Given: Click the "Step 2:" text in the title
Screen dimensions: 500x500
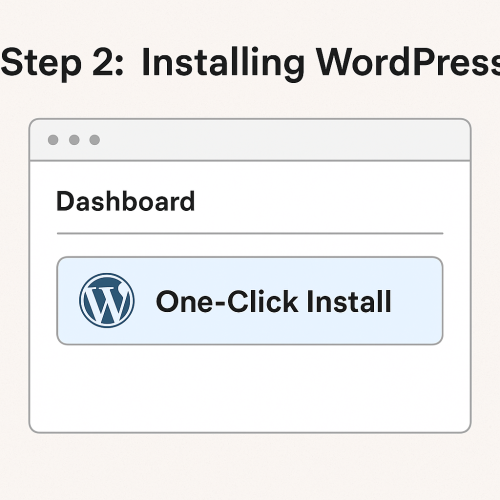Looking at the screenshot, I should [62, 63].
